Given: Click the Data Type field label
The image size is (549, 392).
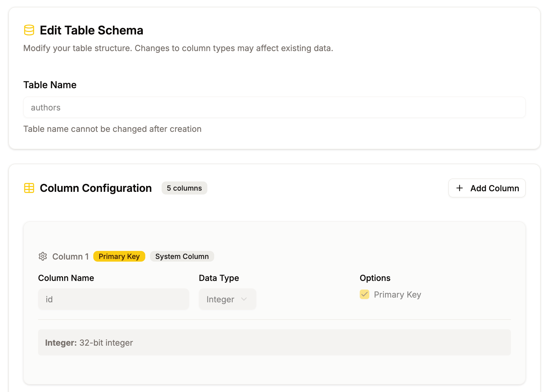Looking at the screenshot, I should [219, 278].
